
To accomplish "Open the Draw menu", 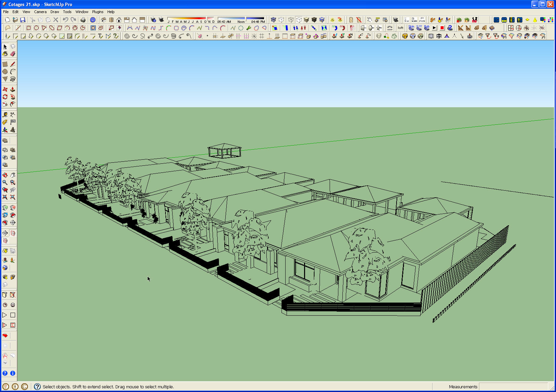I will click(x=54, y=12).
